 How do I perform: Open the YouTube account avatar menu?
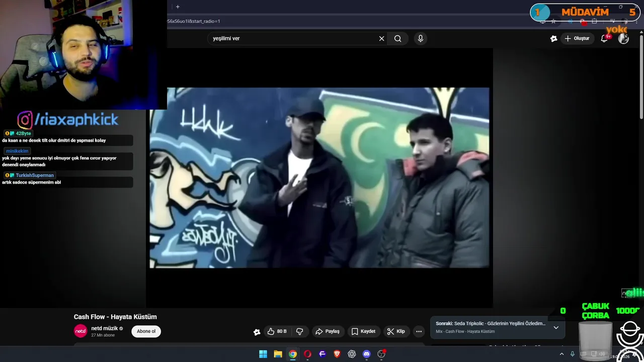pos(623,39)
